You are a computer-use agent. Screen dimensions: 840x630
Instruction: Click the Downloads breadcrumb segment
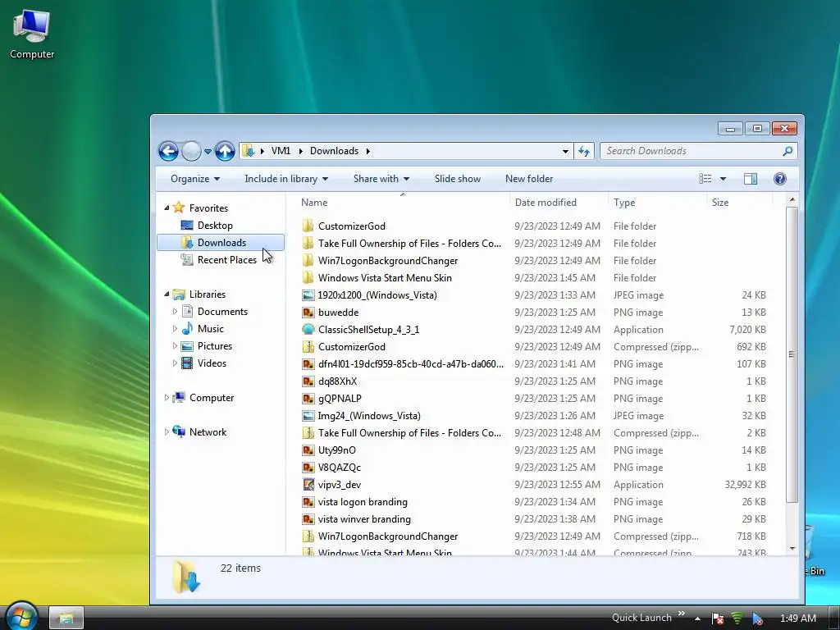[x=335, y=151]
